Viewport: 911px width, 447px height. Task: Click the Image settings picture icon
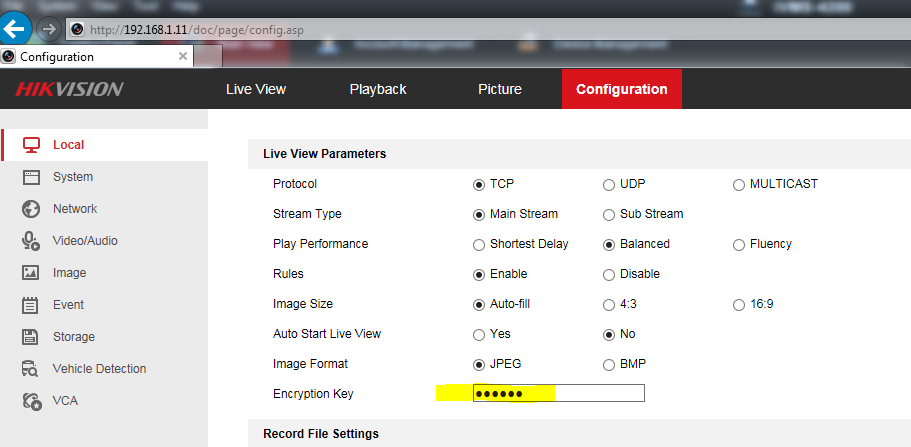pyautogui.click(x=31, y=273)
